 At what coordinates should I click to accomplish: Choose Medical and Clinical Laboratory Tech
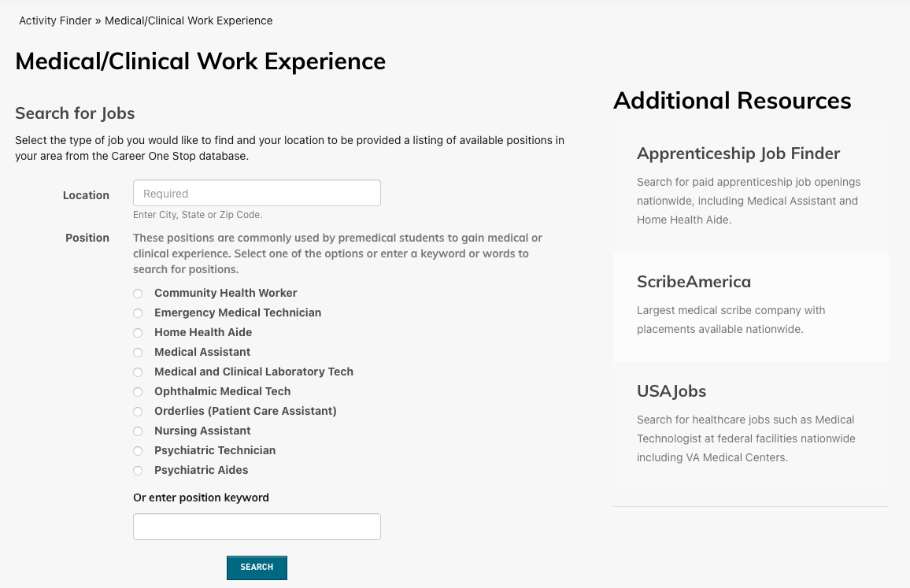[138, 372]
